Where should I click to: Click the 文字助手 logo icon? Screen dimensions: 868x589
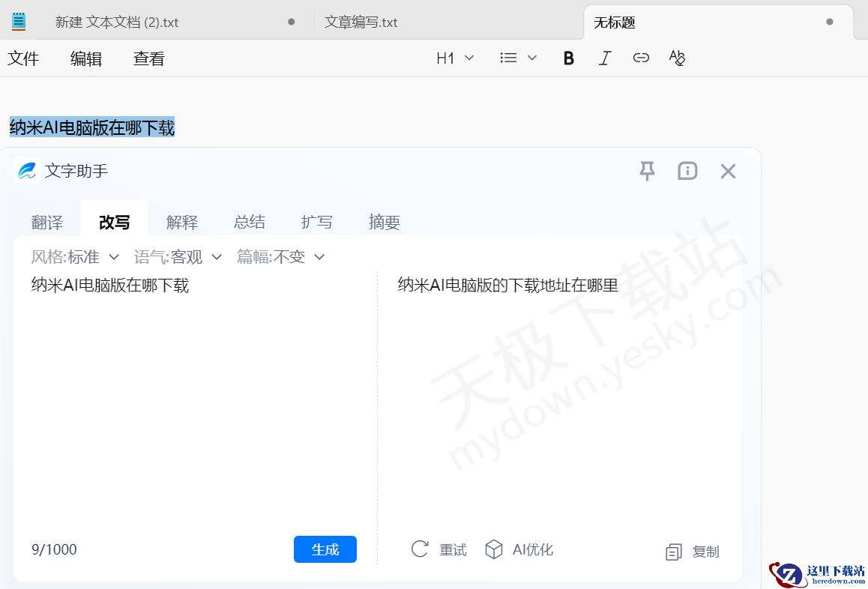click(x=26, y=171)
